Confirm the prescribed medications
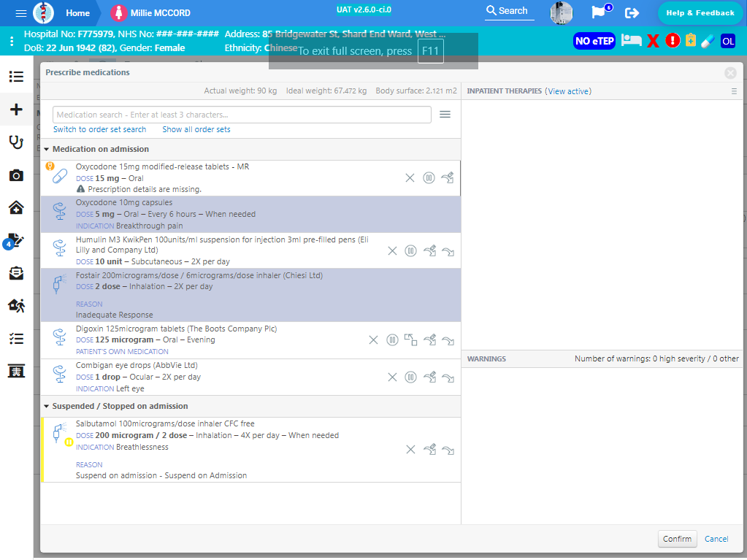This screenshot has width=747, height=560. (677, 539)
